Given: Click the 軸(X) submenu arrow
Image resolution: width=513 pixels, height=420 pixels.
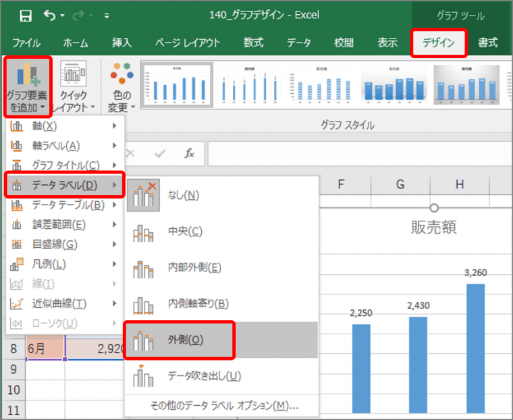Looking at the screenshot, I should click(x=115, y=126).
